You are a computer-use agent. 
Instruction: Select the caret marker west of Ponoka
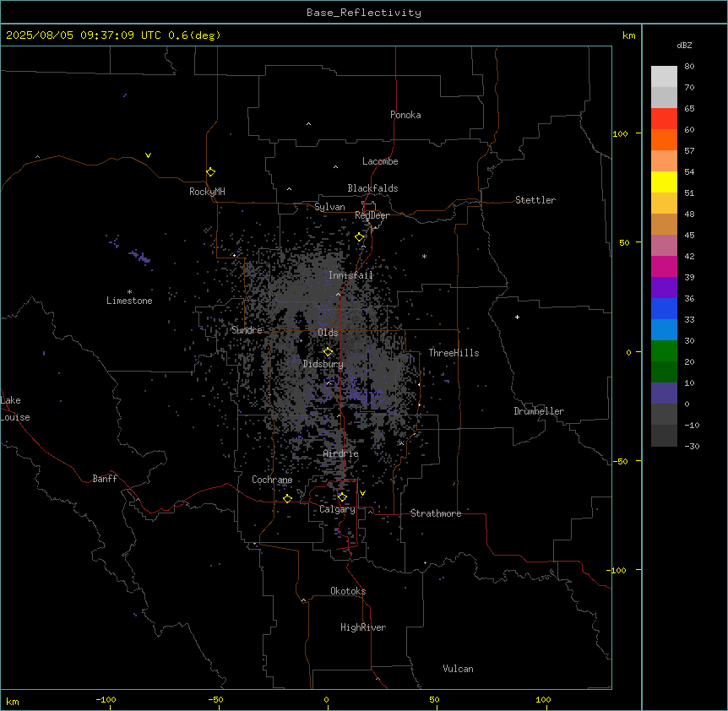click(308, 124)
